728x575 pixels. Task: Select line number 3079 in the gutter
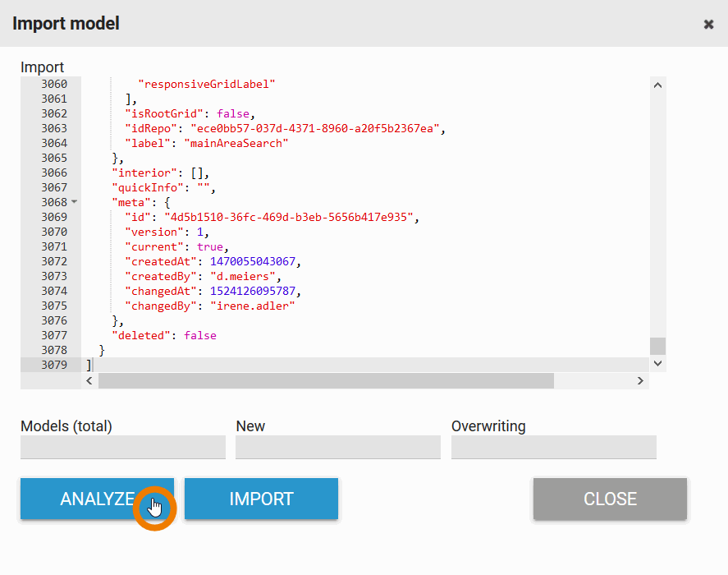click(x=54, y=365)
